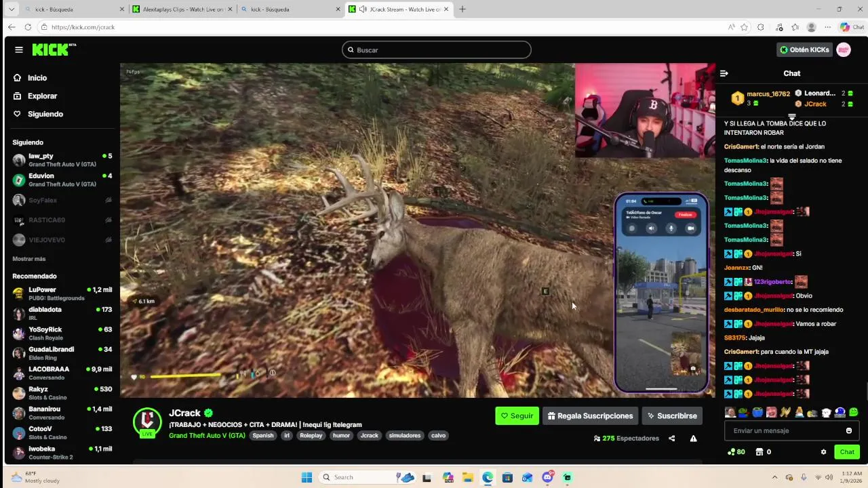Open LACOBRAAA recommended channel

pos(62,373)
